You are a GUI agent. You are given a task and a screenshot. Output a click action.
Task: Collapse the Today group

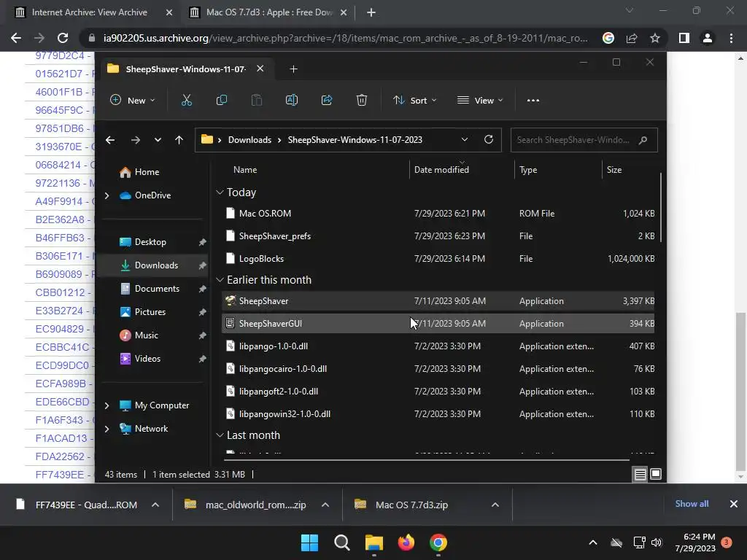tap(220, 192)
